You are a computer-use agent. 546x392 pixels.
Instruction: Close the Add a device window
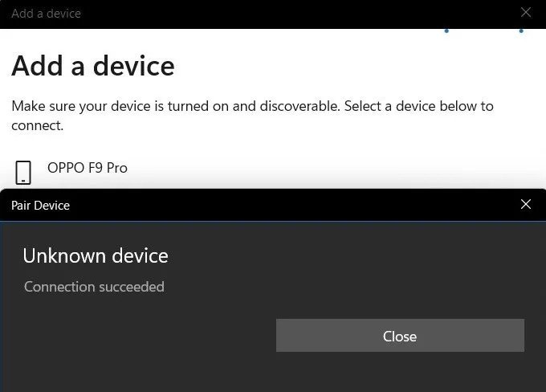click(x=525, y=12)
